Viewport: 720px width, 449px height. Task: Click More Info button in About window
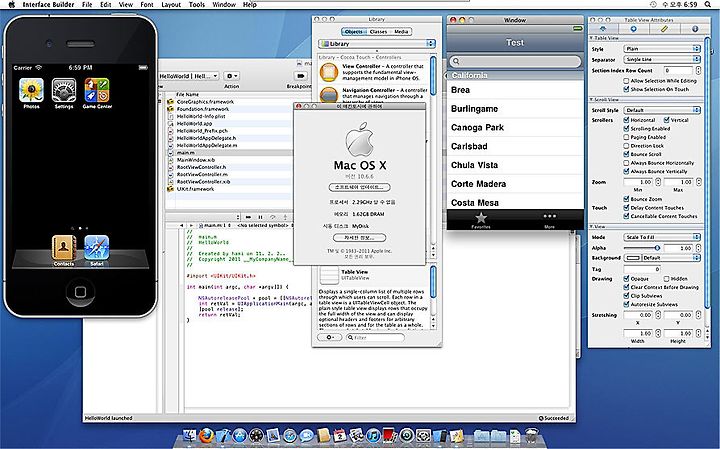[360, 238]
